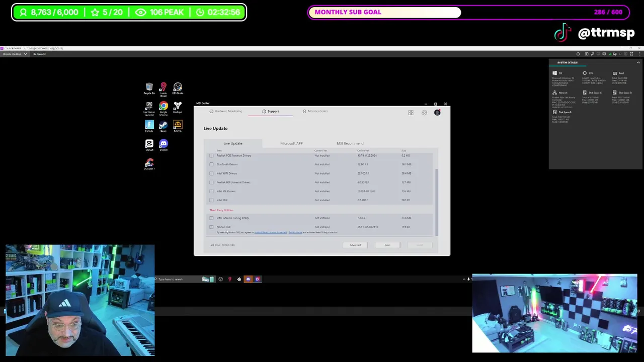Open the OBS Studio desktop shortcut
The width and height of the screenshot is (644, 362).
click(x=178, y=88)
